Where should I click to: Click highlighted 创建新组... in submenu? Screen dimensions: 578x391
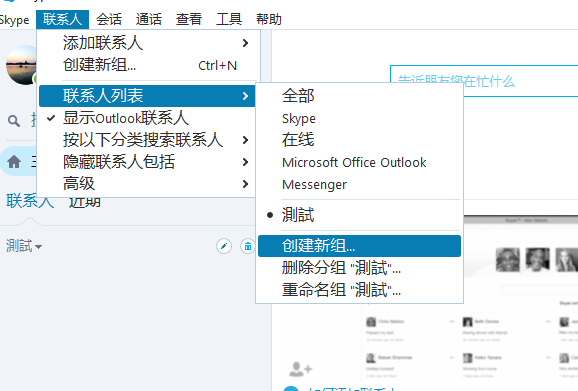(x=359, y=246)
